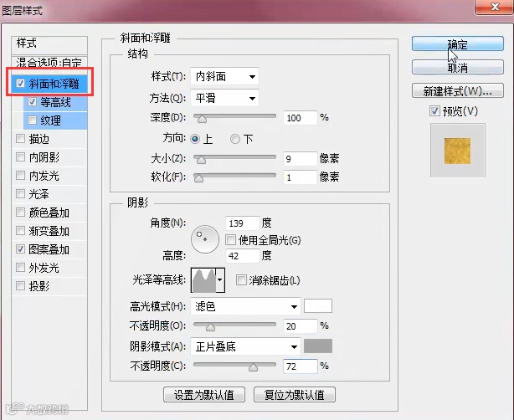Click the gloss contour curve thumbnail

tap(203, 280)
